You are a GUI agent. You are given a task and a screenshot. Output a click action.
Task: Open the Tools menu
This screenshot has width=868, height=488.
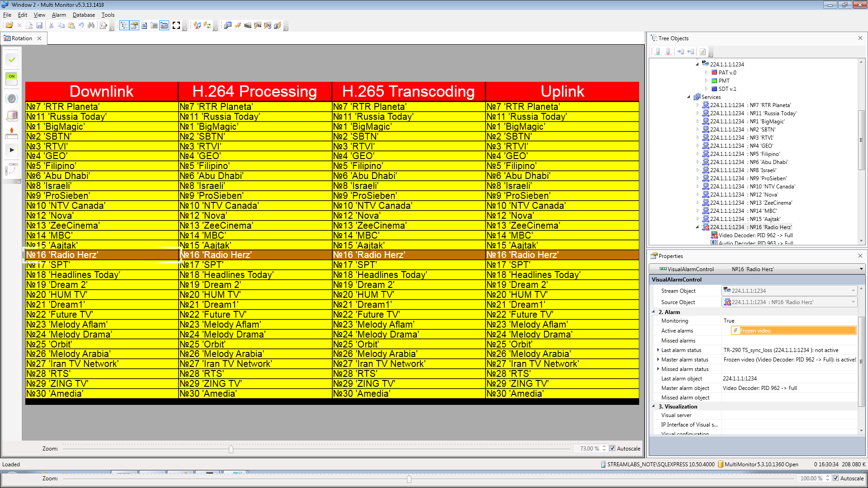click(108, 15)
